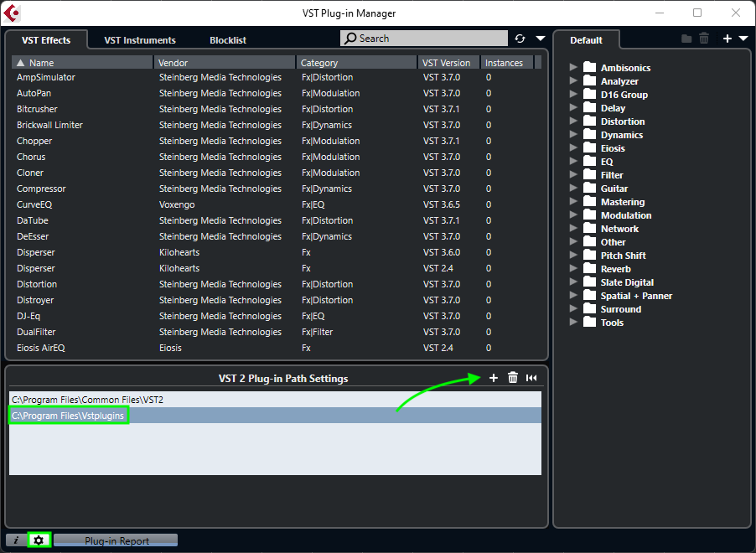Switch to VST Effects tab

pos(46,40)
